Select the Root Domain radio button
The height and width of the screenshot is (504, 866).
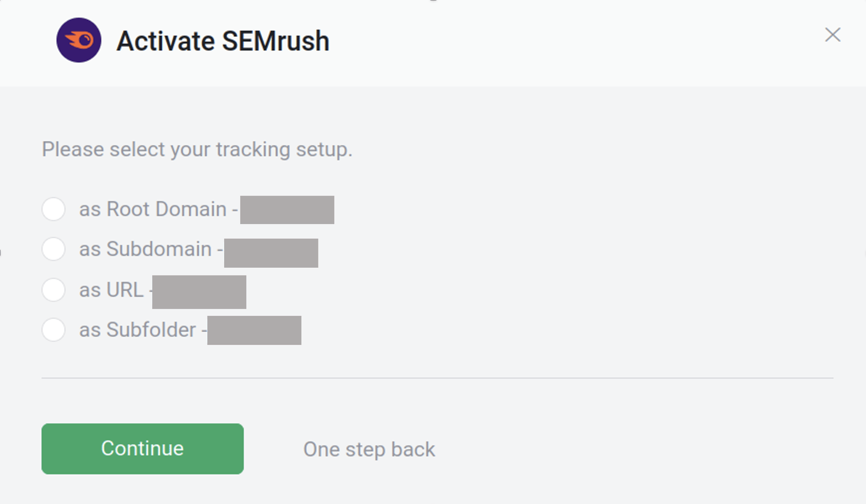(53, 209)
